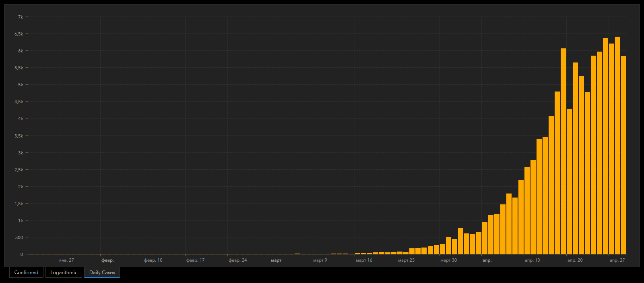Click the tallest bar near 6.4k
Image resolution: width=644 pixels, height=283 pixels.
(617, 146)
